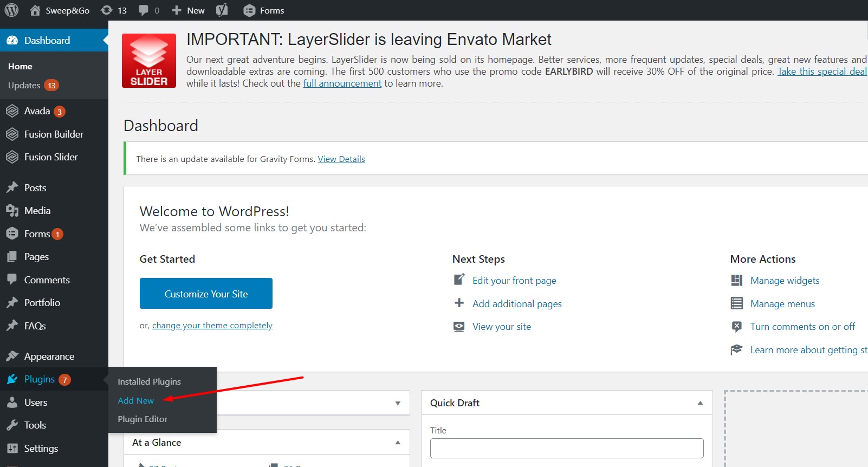Click the plus icon beside Add additional pages
This screenshot has height=467, width=868.
[x=459, y=303]
